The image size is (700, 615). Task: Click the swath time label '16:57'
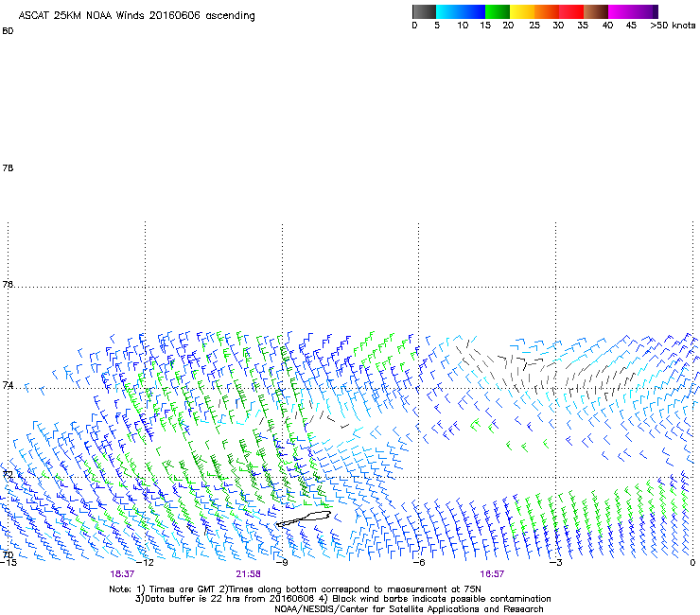(x=492, y=574)
